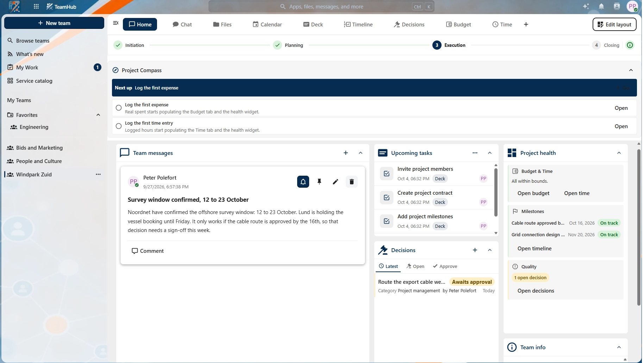
Task: Collapse the Upcoming tasks widget
Action: coord(490,153)
